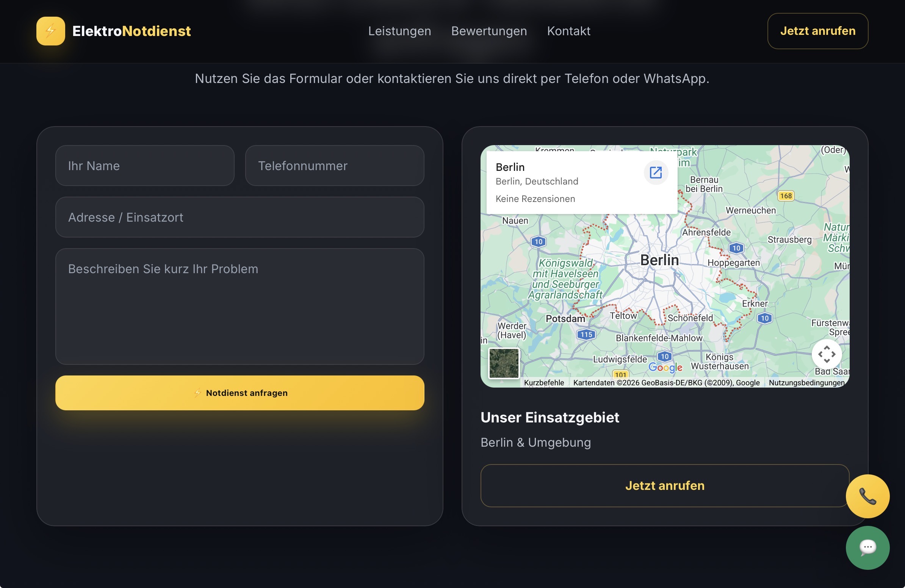Click the Google logo on map
The image size is (905, 588).
pos(665,367)
